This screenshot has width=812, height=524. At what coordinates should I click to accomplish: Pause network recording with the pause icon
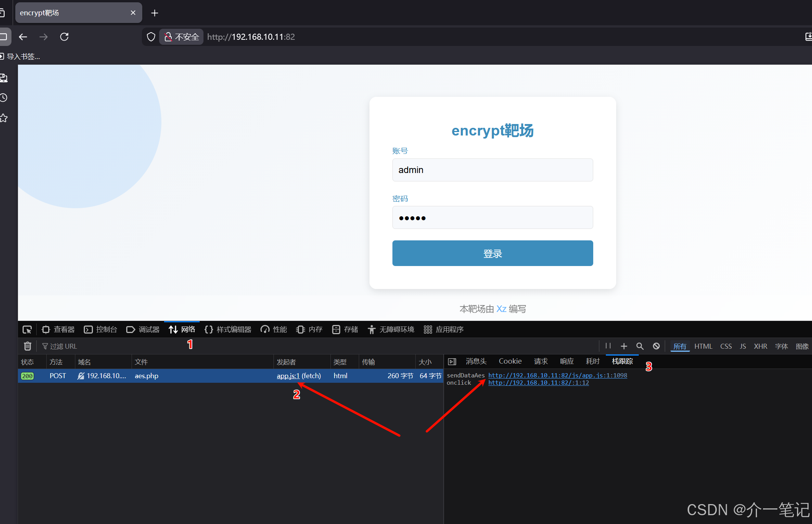(x=608, y=346)
